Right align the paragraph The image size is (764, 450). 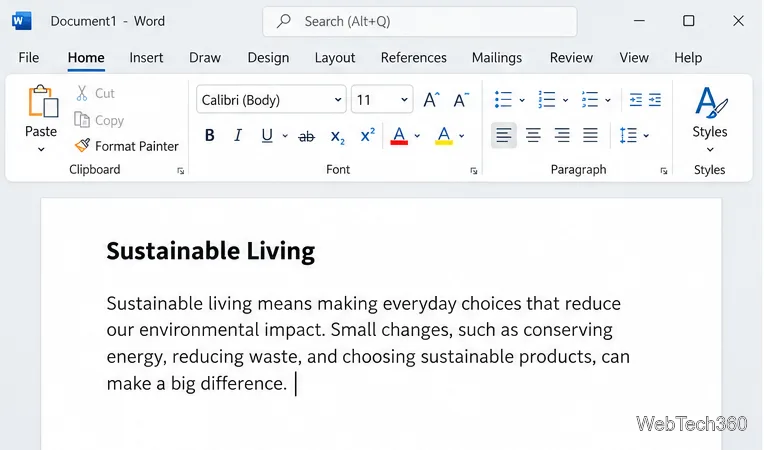[562, 135]
